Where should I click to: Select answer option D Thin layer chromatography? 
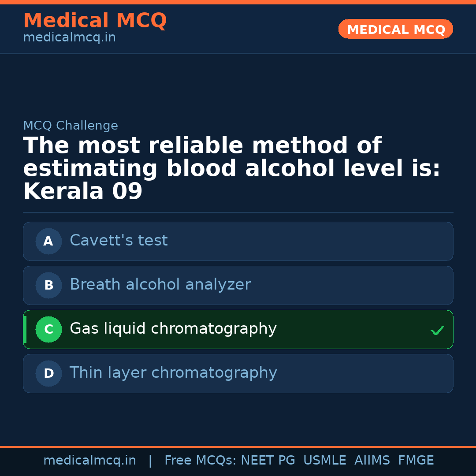tap(238, 373)
